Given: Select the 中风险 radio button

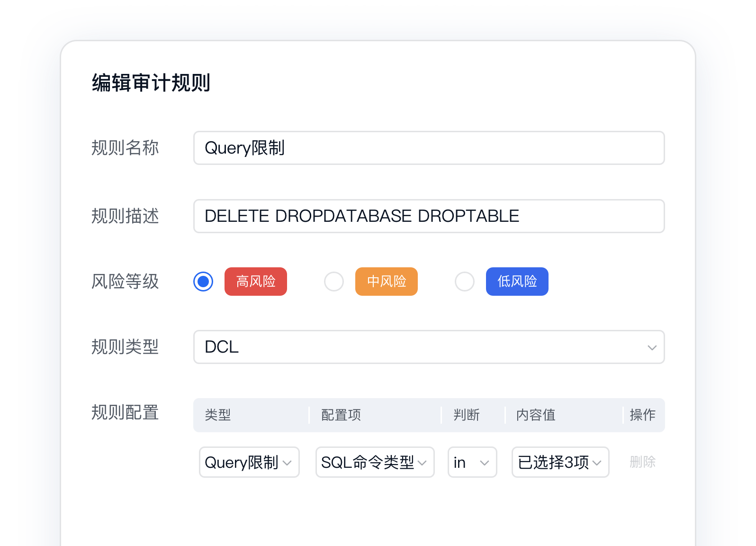Looking at the screenshot, I should 334,282.
